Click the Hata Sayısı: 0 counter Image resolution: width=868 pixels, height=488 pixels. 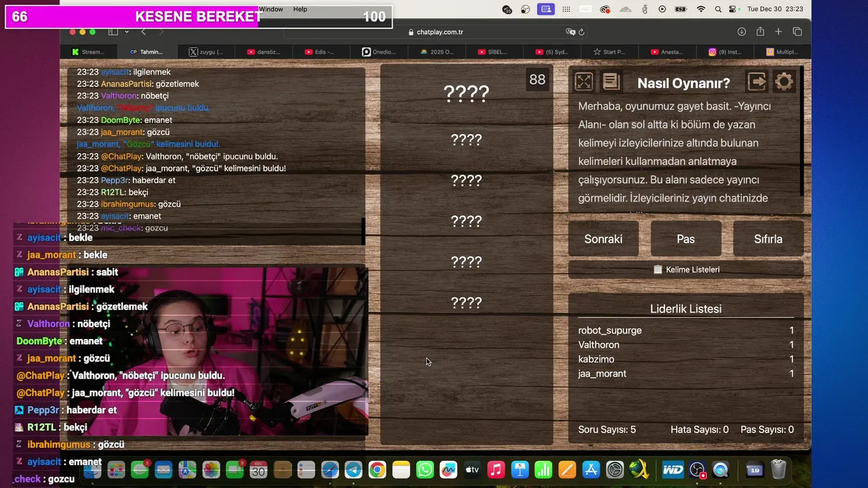pyautogui.click(x=699, y=430)
